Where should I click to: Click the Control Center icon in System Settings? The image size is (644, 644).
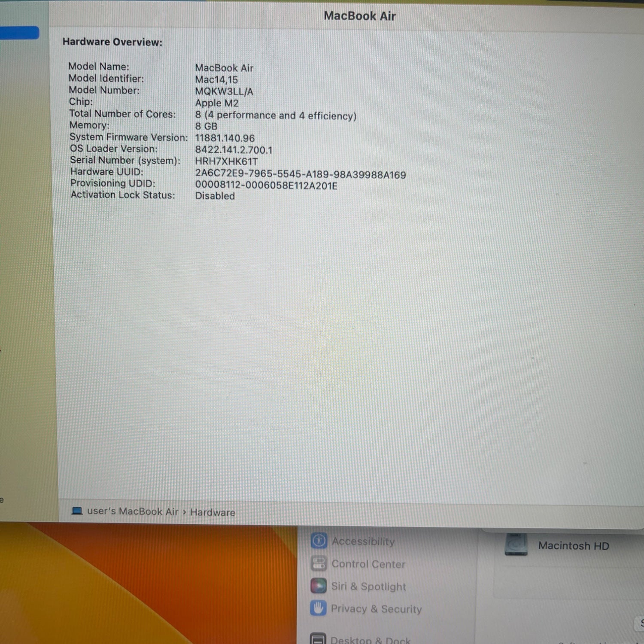point(319,563)
